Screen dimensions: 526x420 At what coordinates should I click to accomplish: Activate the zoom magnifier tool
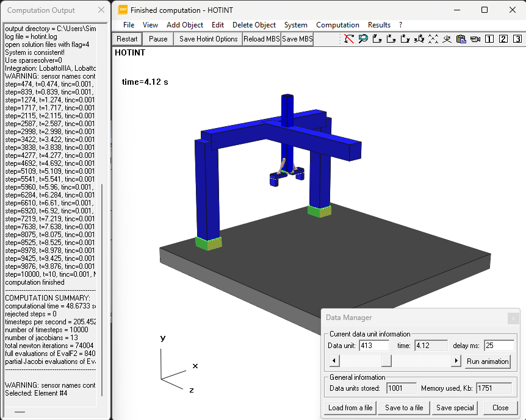(363, 38)
